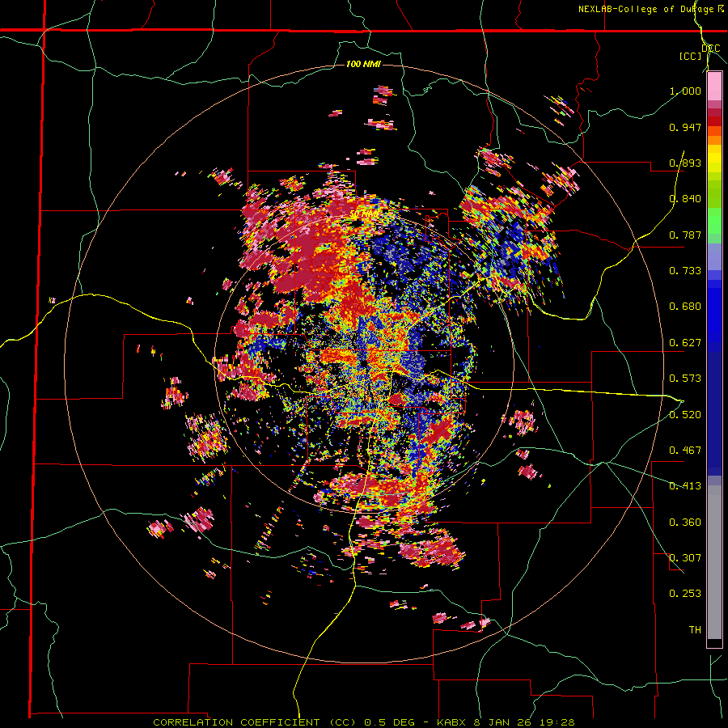Select the 0.840 scale value
The image size is (728, 728).
tap(685, 199)
